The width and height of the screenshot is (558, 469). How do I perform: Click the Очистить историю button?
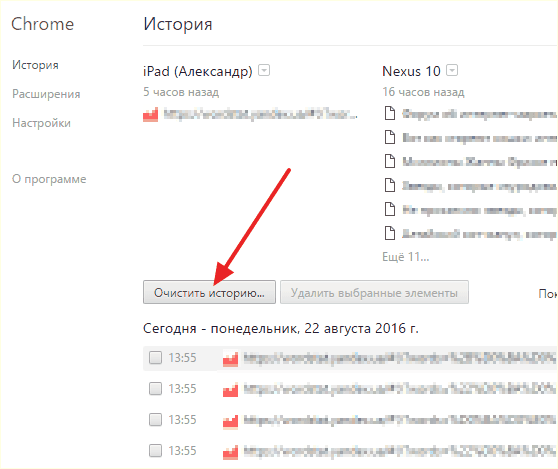[209, 293]
